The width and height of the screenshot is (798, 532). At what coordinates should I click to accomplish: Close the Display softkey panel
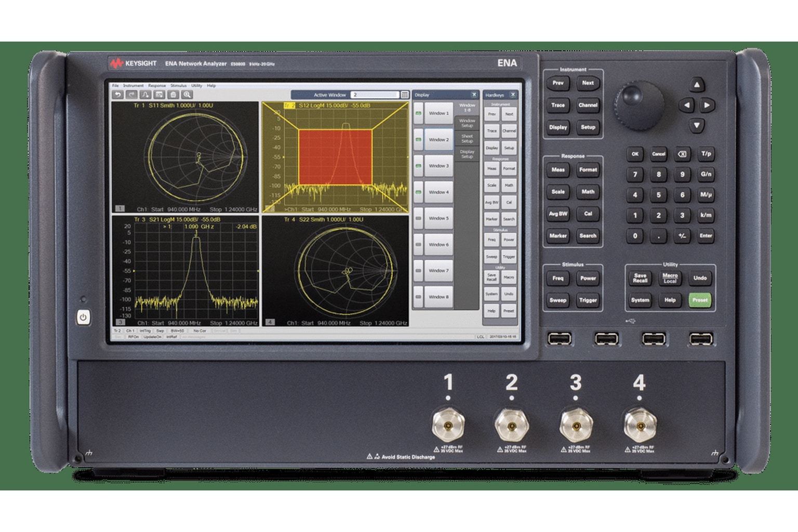(474, 95)
